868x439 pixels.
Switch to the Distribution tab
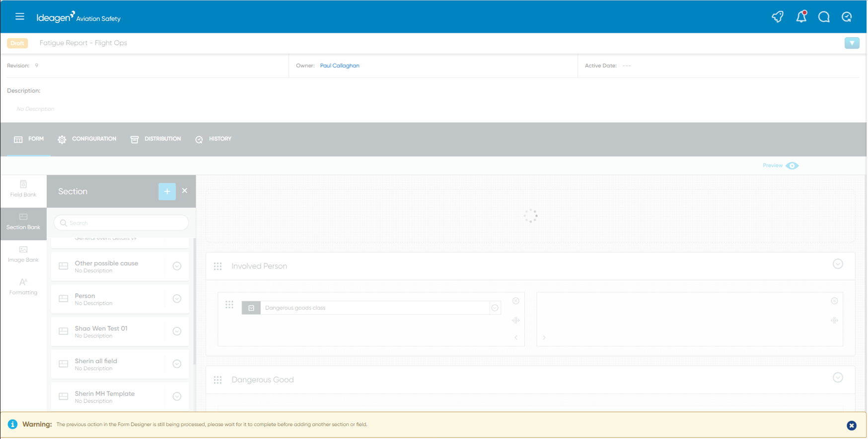(156, 139)
